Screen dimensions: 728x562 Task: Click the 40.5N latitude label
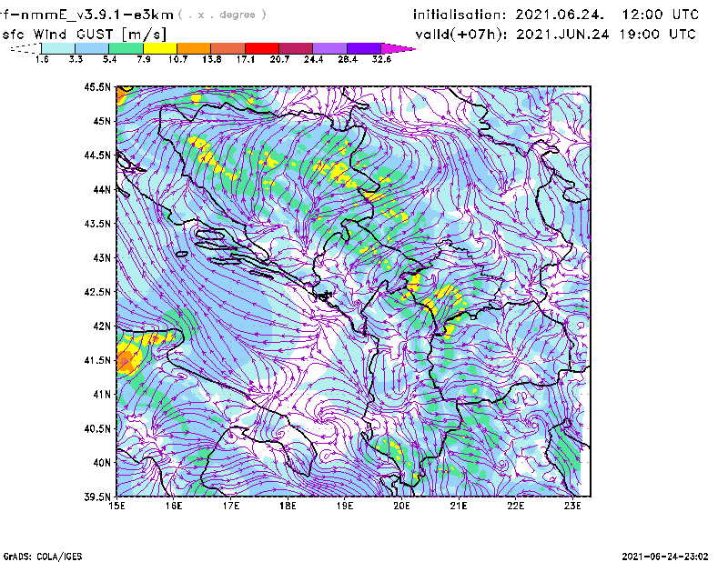point(97,428)
